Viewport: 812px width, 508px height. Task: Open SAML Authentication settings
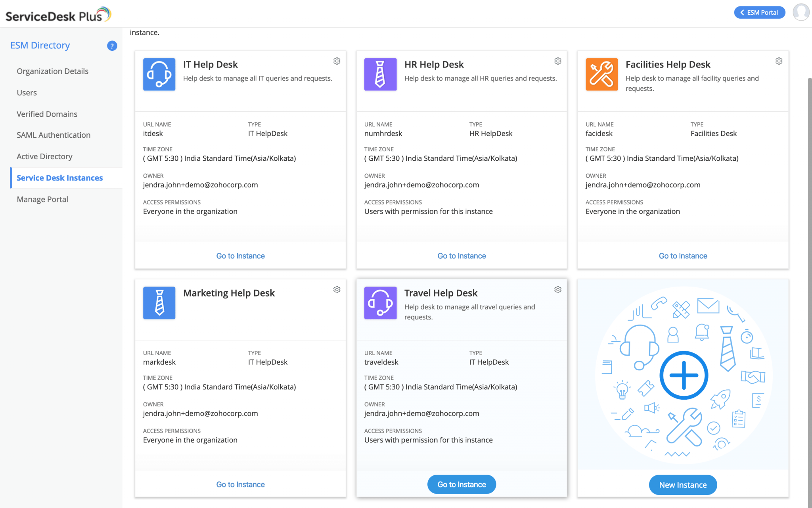53,135
